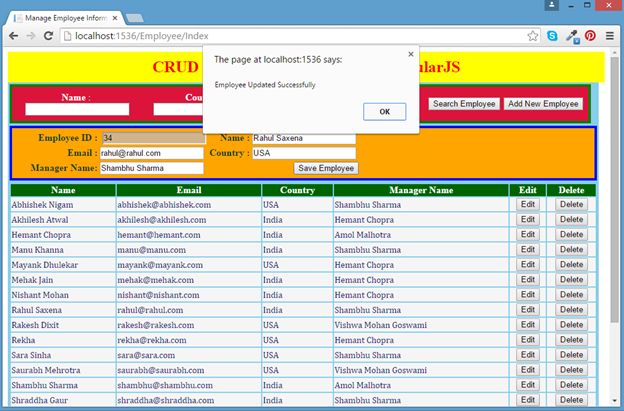The width and height of the screenshot is (624, 411).
Task: Click the Manager Name field
Action: coord(152,168)
